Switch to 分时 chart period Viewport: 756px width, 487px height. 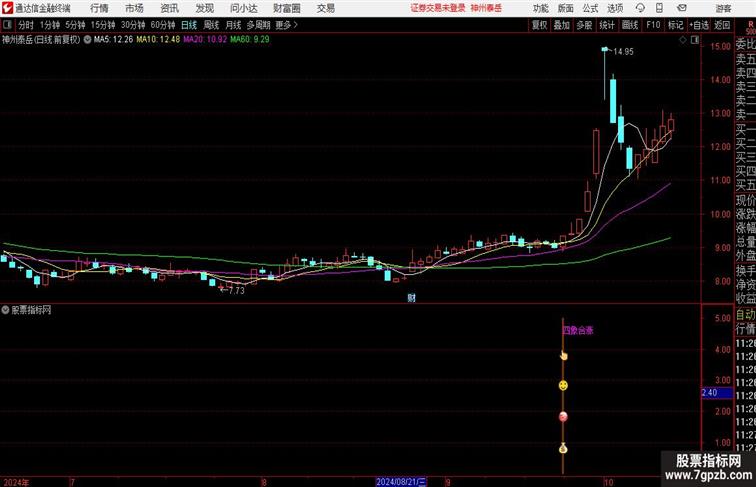(26, 25)
